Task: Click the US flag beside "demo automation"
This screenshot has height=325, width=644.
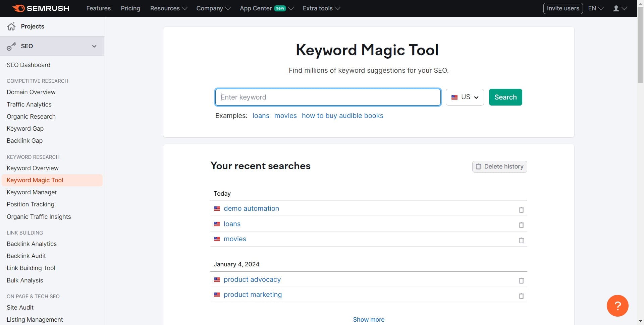Action: click(x=217, y=208)
